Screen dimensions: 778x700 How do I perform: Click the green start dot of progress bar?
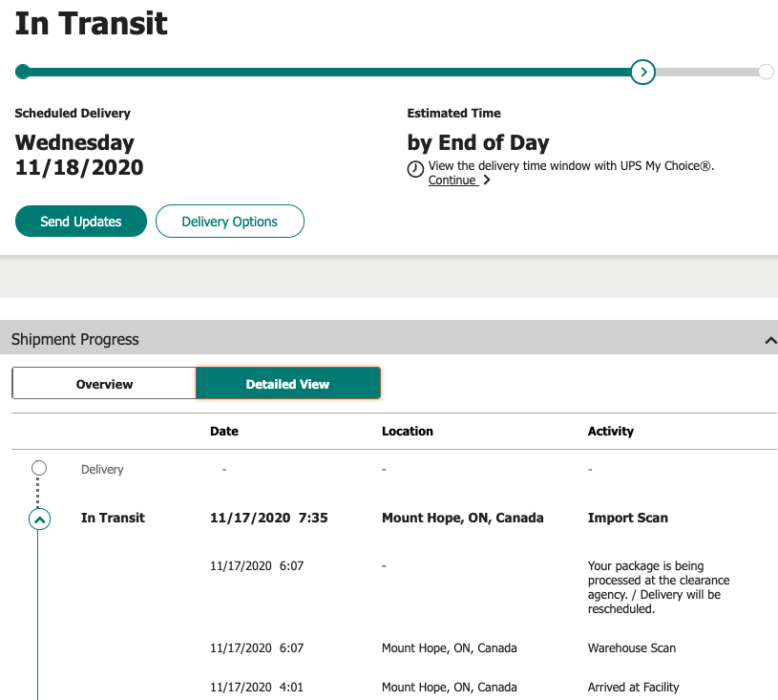(23, 72)
